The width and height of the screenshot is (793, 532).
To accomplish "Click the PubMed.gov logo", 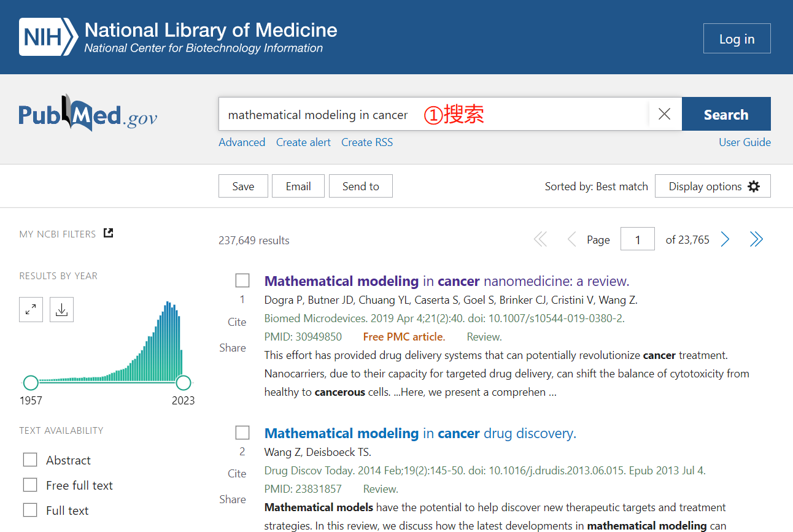I will coord(88,114).
